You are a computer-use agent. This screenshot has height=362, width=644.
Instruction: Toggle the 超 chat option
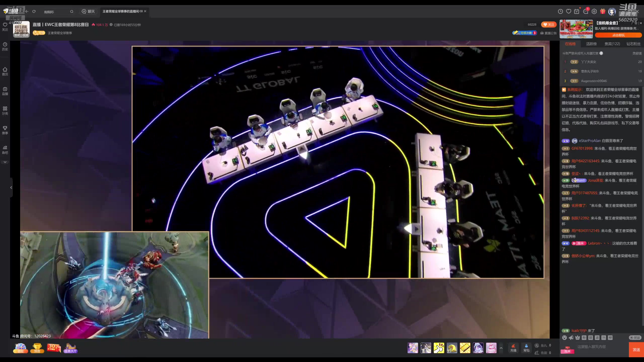click(591, 338)
